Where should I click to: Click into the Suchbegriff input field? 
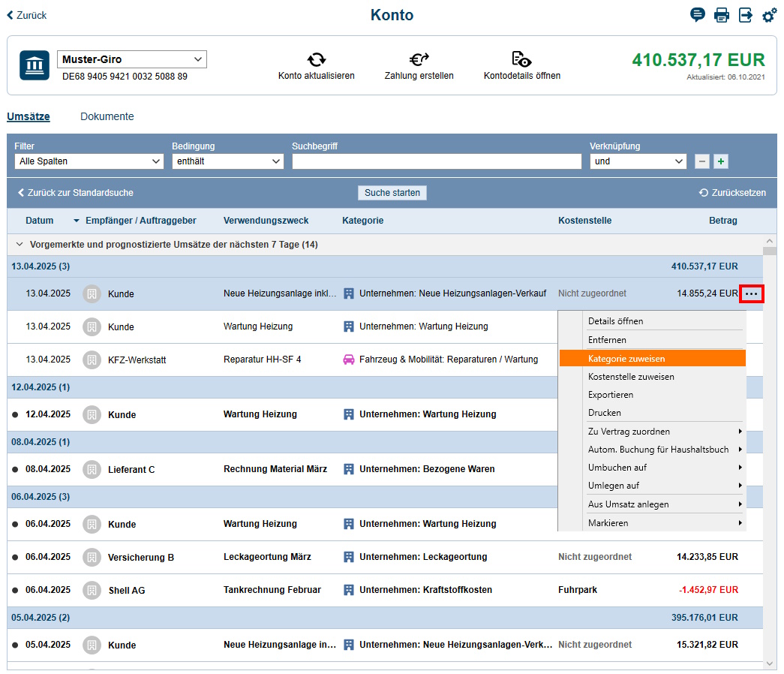pyautogui.click(x=437, y=161)
